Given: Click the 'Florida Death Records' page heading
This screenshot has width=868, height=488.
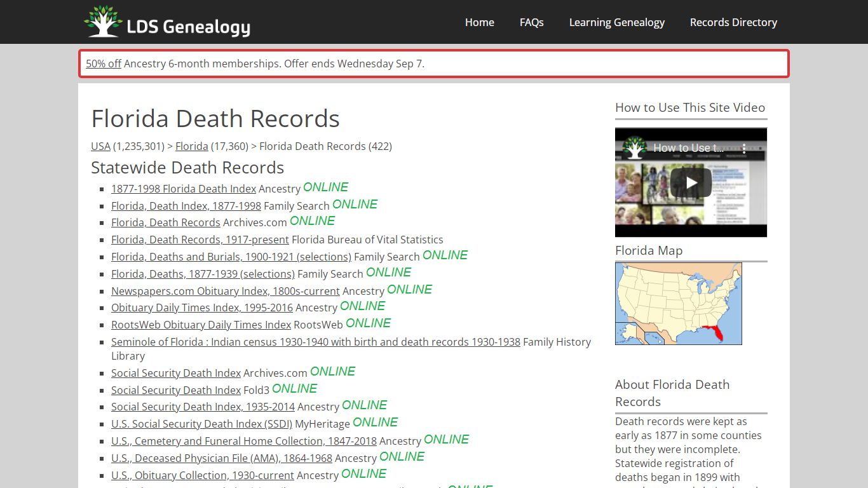Looking at the screenshot, I should point(215,119).
